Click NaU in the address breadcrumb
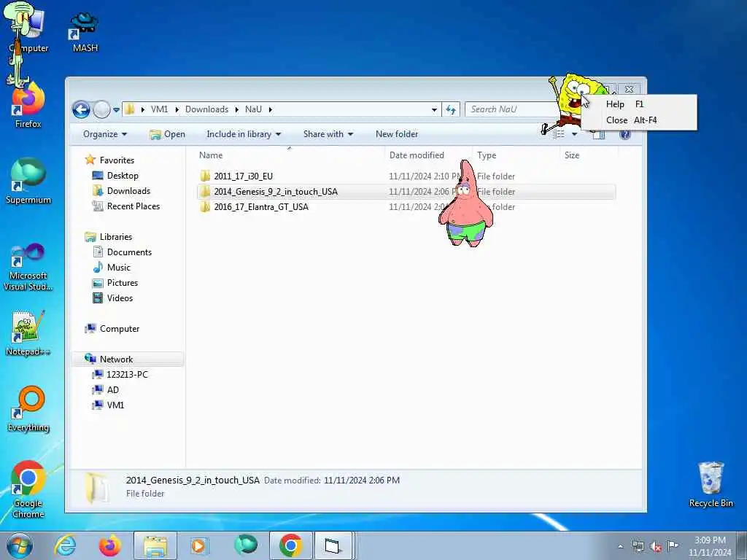 pos(253,109)
